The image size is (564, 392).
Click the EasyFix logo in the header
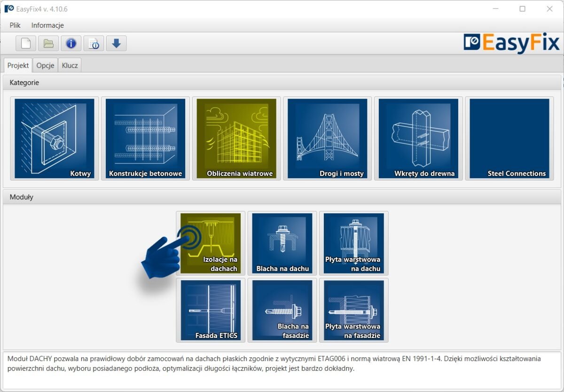coord(511,43)
